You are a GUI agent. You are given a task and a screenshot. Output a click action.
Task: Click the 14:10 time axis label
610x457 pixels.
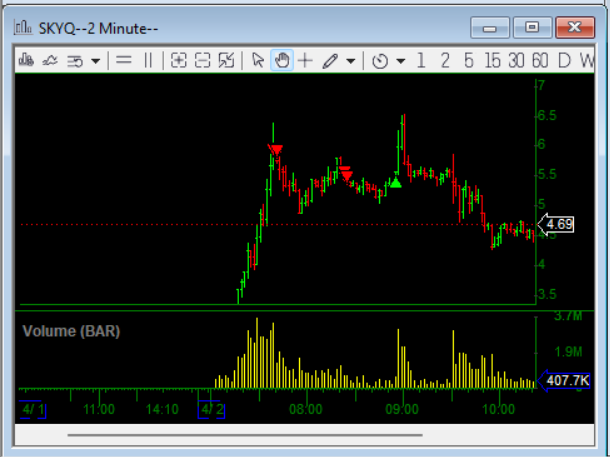(x=162, y=409)
